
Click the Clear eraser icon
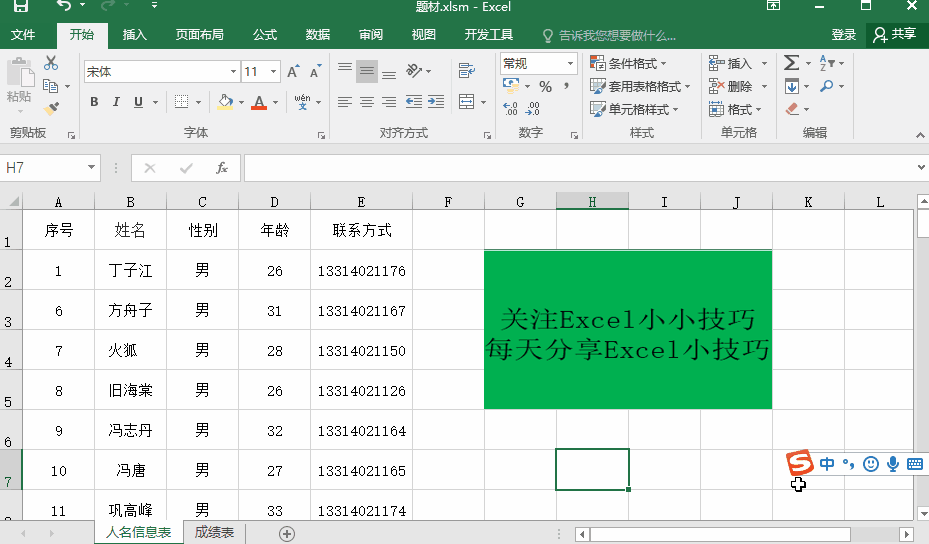792,109
